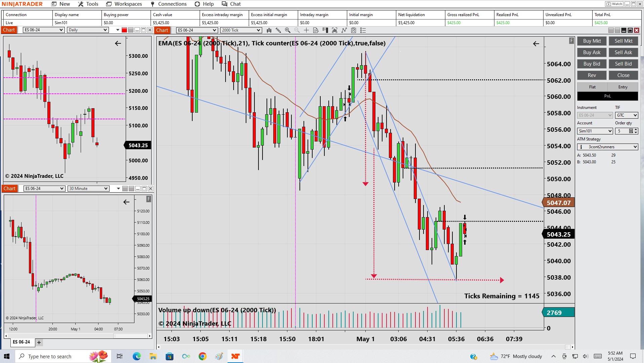
Task: Open the bar type icon in main chart toolbar
Action: coord(269,30)
